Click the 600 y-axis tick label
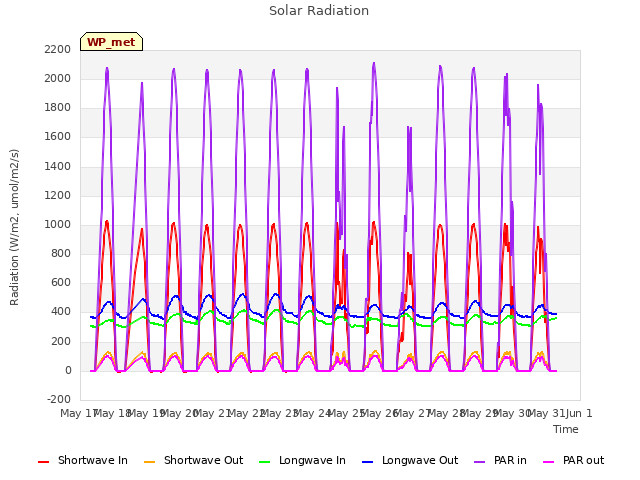This screenshot has width=640, height=480. click(61, 283)
